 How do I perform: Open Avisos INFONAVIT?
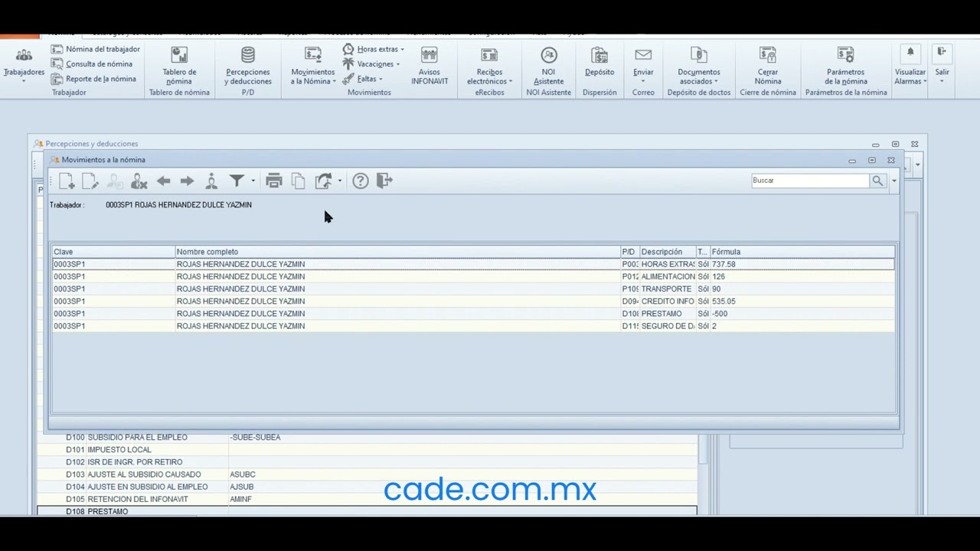point(430,65)
